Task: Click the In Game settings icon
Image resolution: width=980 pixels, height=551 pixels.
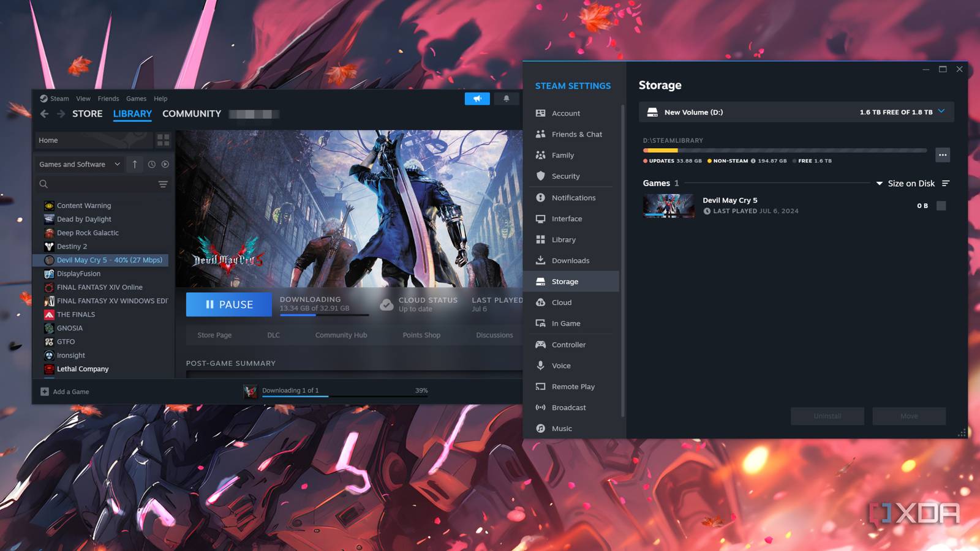Action: 540,323
